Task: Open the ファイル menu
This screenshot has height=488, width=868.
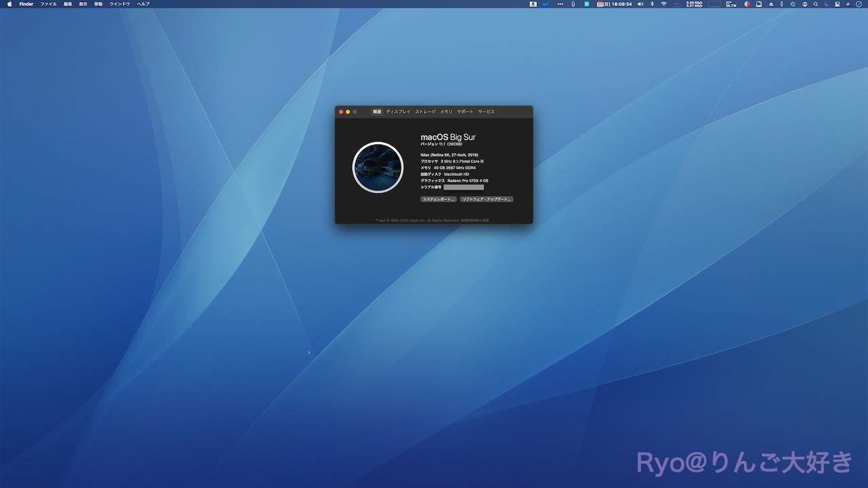Action: (48, 4)
